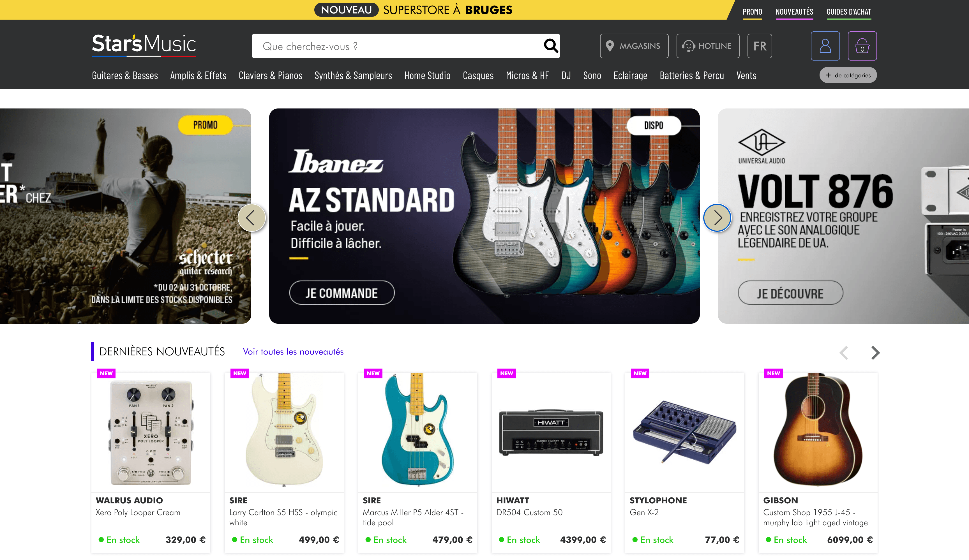This screenshot has width=969, height=560.
Task: Click the Magasins store locator button
Action: point(634,46)
